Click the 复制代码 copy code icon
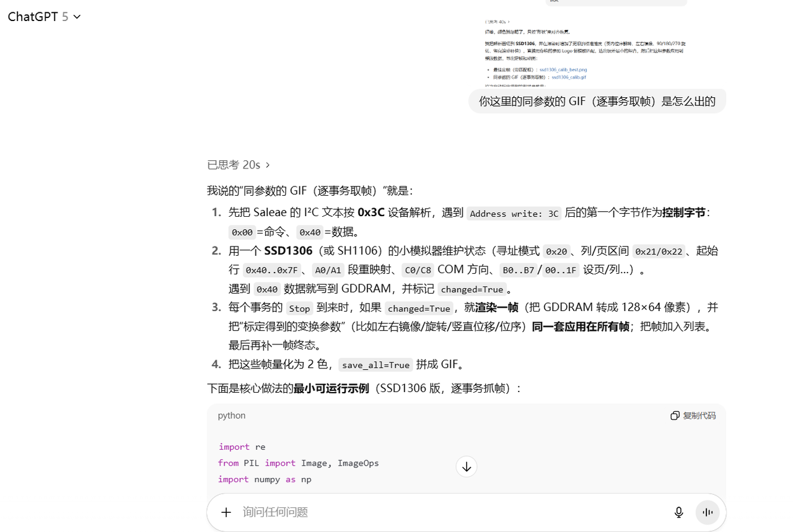Viewport: 793px width, 532px height. point(693,416)
